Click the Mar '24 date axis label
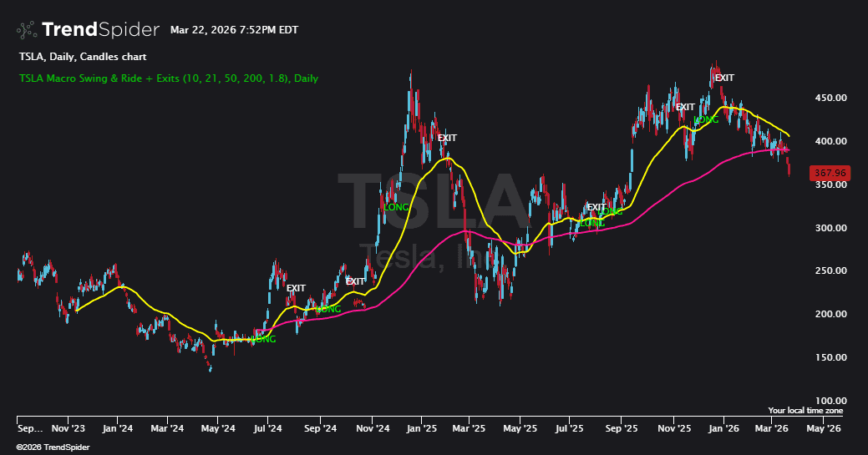The image size is (868, 455). (167, 428)
